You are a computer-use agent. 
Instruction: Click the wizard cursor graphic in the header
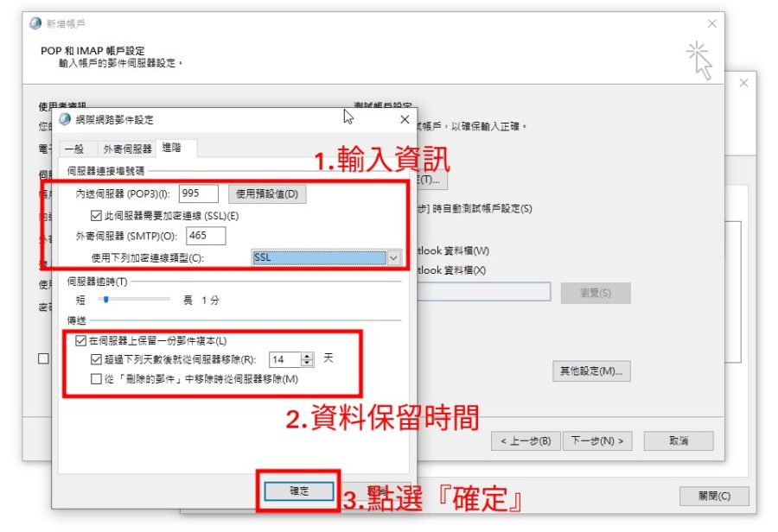(x=700, y=60)
